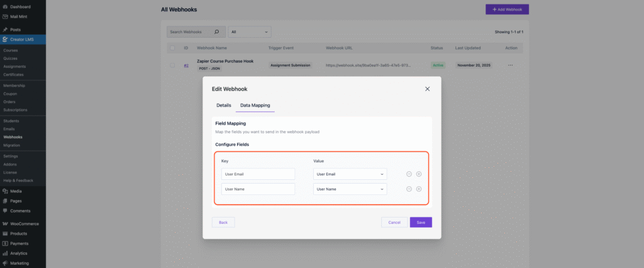Click the WooCommerce icon in sidebar
This screenshot has height=268, width=644.
tap(5, 223)
